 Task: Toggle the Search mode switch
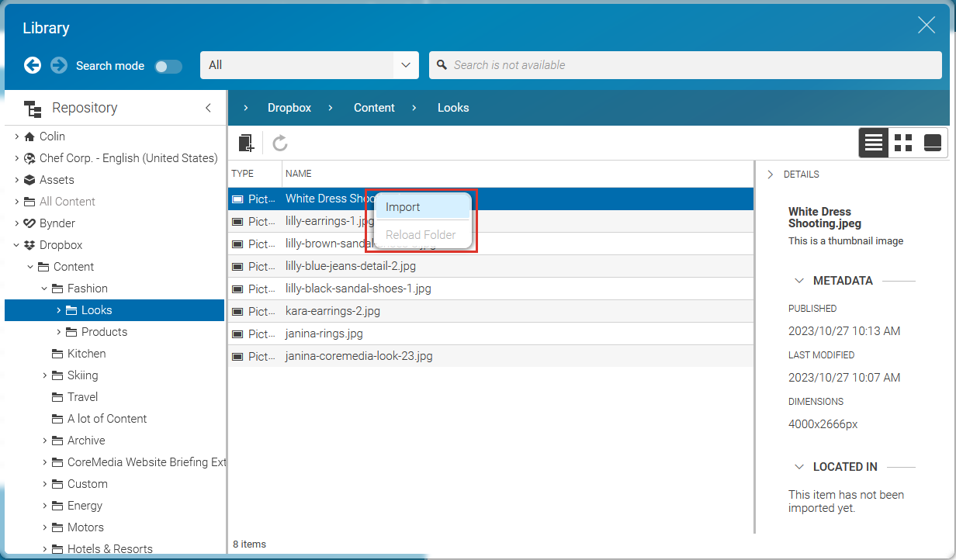168,66
